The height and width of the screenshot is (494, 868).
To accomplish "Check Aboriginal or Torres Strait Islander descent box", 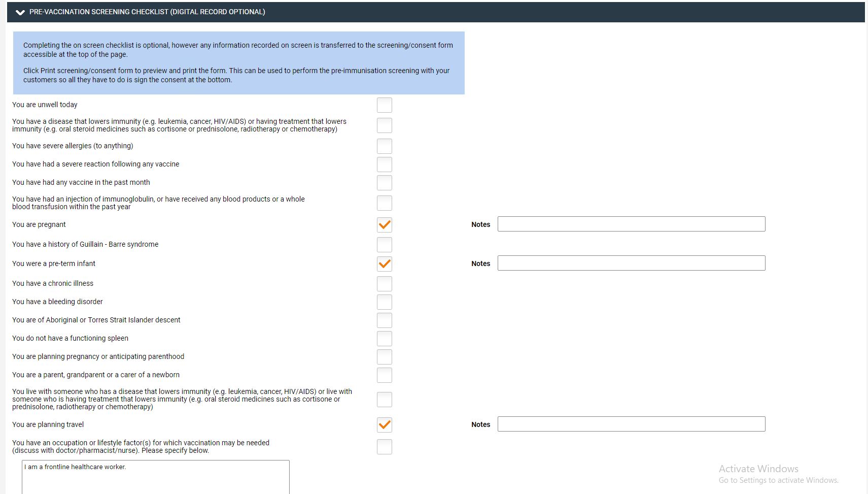I will (x=385, y=320).
